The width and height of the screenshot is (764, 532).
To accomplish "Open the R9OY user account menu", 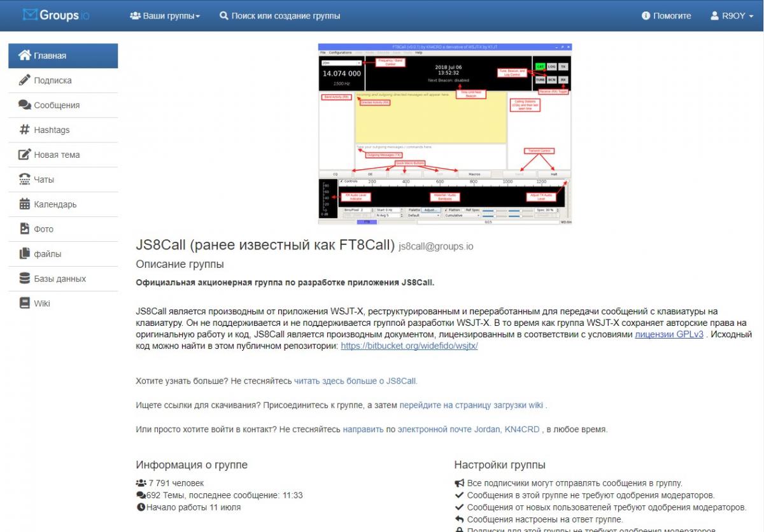I will pyautogui.click(x=732, y=16).
